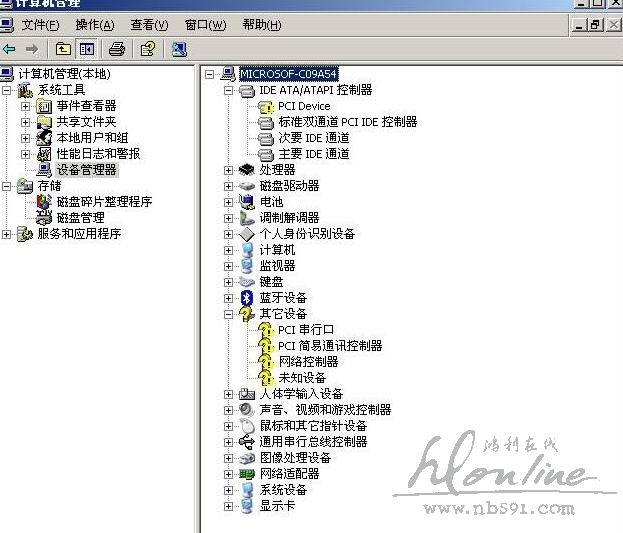Click the Up one level toolbar icon
This screenshot has height=533, width=623.
click(63, 49)
